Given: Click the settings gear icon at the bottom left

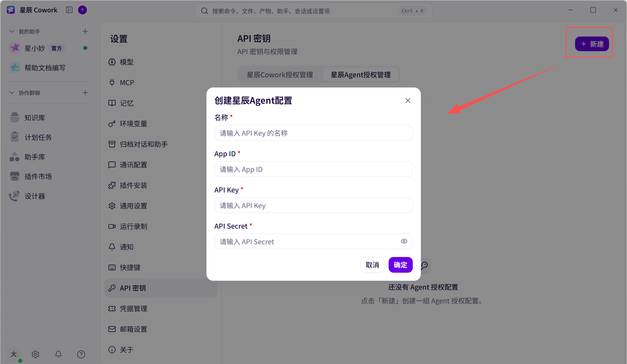Looking at the screenshot, I should coord(36,354).
